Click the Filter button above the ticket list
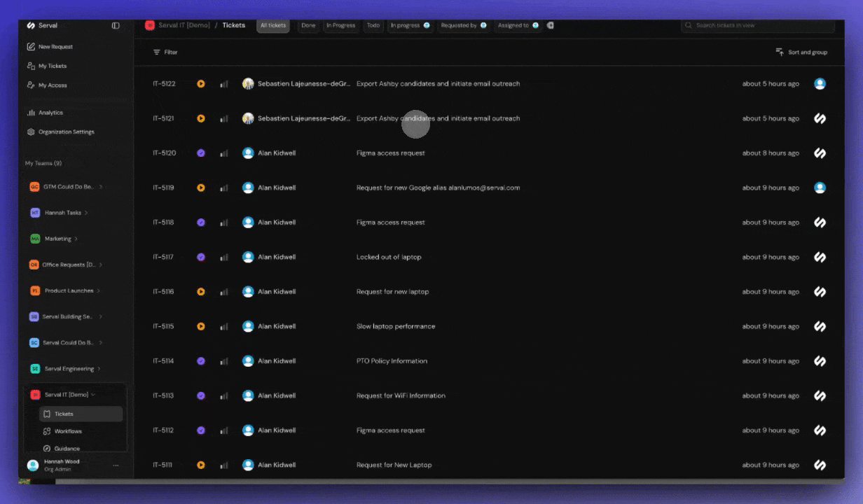863x504 pixels. [166, 52]
